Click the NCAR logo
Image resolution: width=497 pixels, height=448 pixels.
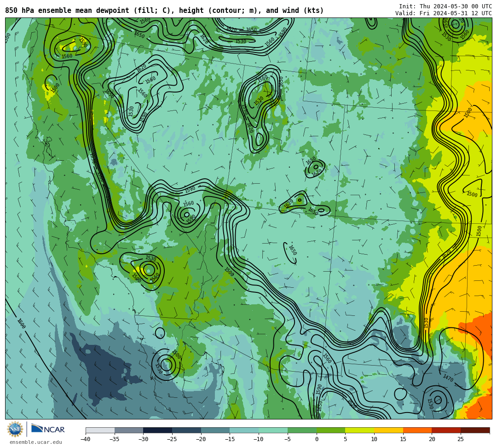(48, 429)
